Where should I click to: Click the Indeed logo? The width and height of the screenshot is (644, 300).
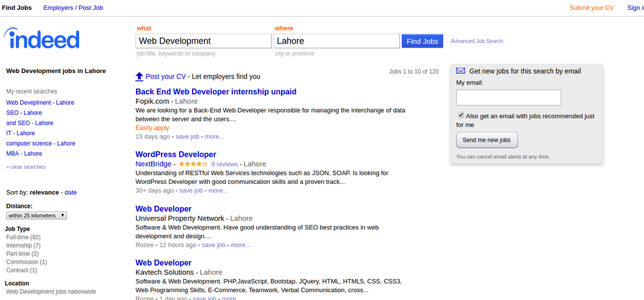point(42,40)
